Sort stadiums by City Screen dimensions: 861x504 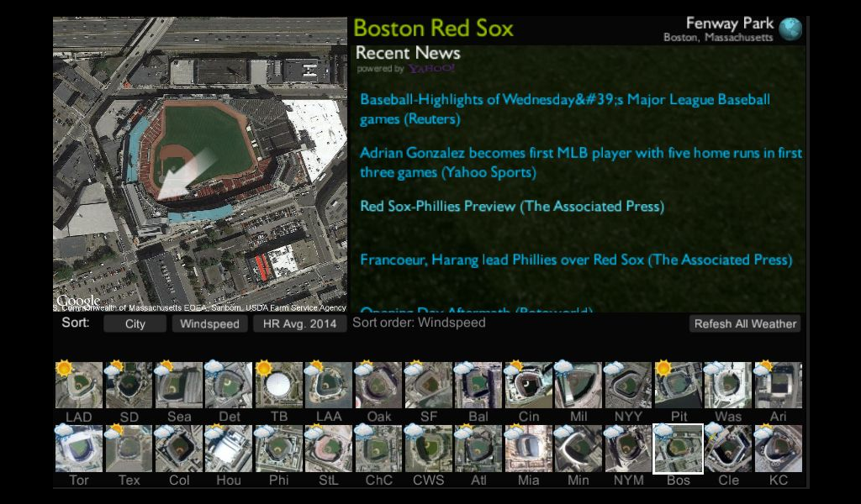coord(135,323)
